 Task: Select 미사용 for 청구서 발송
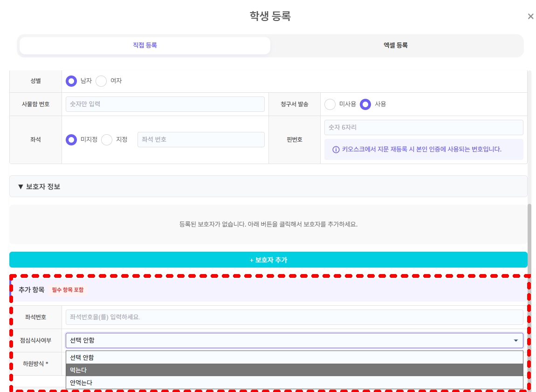(x=330, y=104)
